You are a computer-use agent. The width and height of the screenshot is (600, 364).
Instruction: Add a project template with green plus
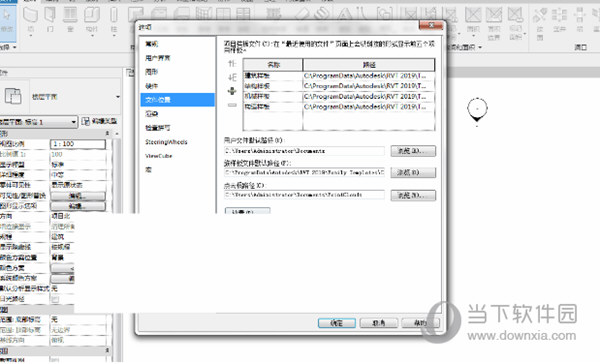coord(232,91)
